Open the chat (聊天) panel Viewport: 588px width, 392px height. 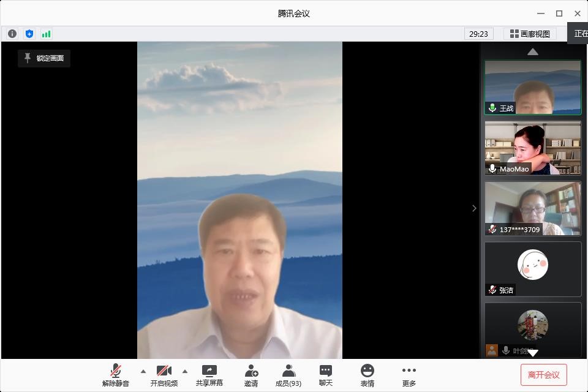coord(326,375)
